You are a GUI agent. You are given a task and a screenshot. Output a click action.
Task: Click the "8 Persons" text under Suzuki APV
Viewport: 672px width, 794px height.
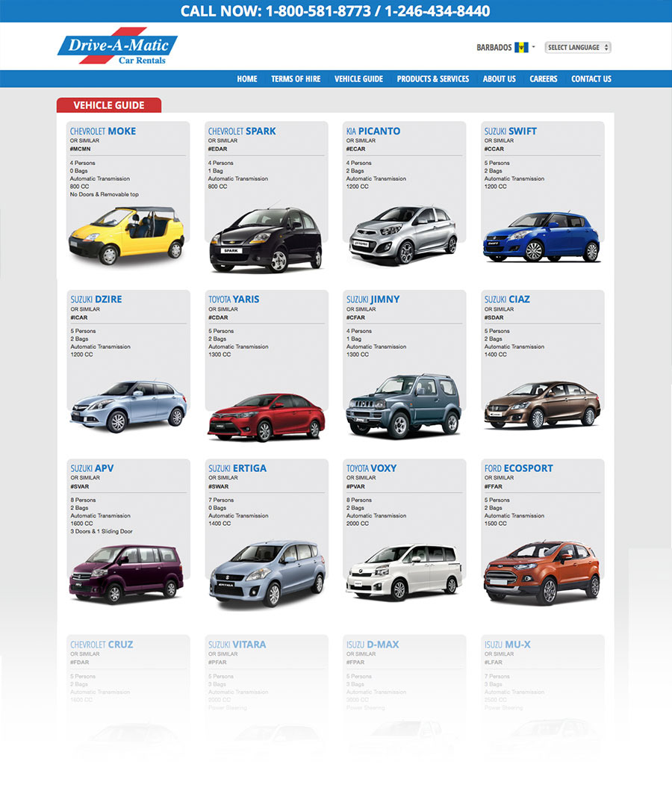click(x=84, y=500)
